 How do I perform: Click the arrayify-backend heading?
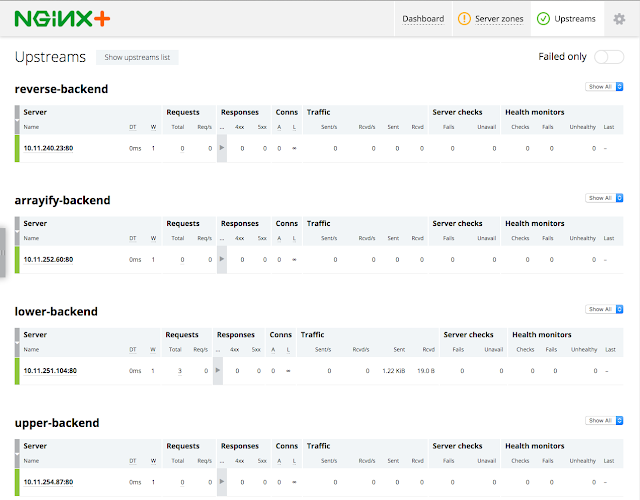[62, 200]
